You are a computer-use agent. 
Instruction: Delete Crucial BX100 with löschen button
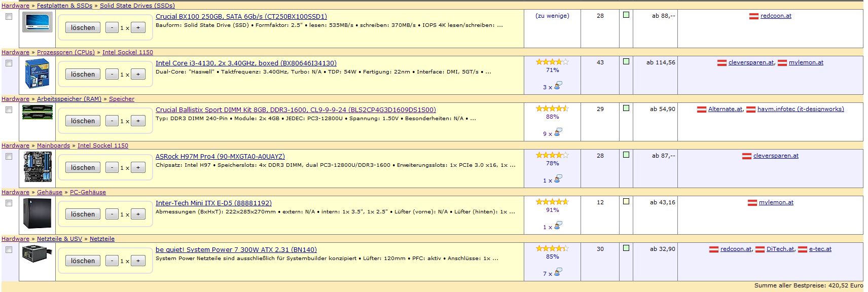click(83, 27)
